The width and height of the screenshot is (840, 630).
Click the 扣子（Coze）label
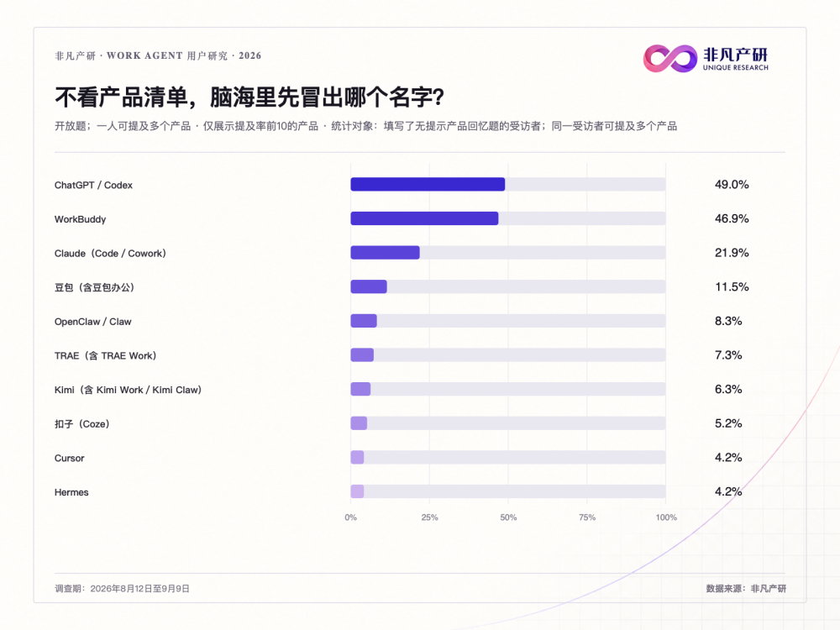click(82, 423)
